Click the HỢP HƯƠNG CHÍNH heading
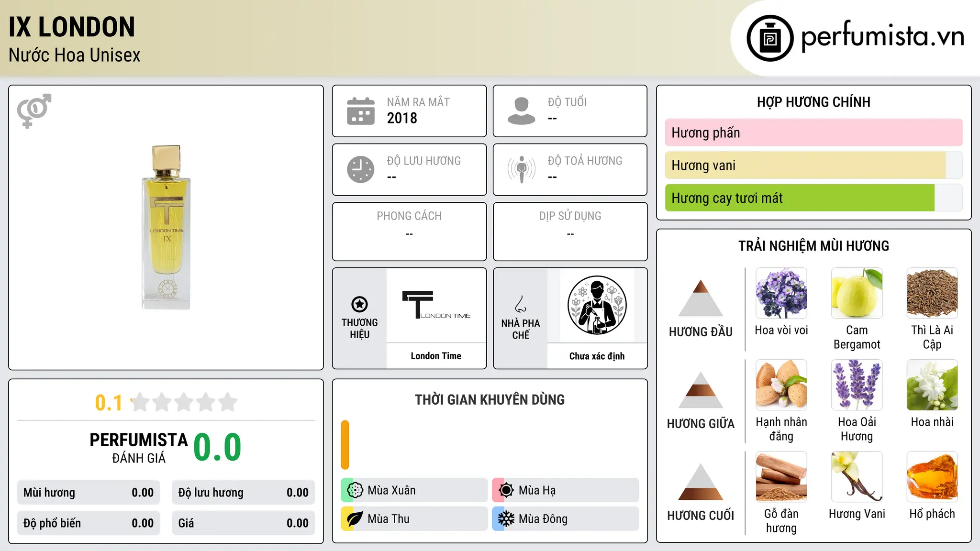 [813, 102]
